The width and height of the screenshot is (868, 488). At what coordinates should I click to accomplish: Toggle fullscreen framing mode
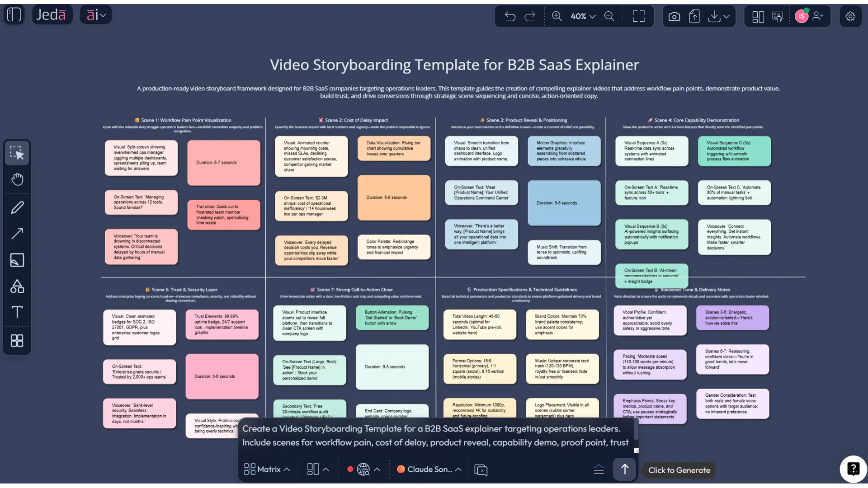pos(639,16)
